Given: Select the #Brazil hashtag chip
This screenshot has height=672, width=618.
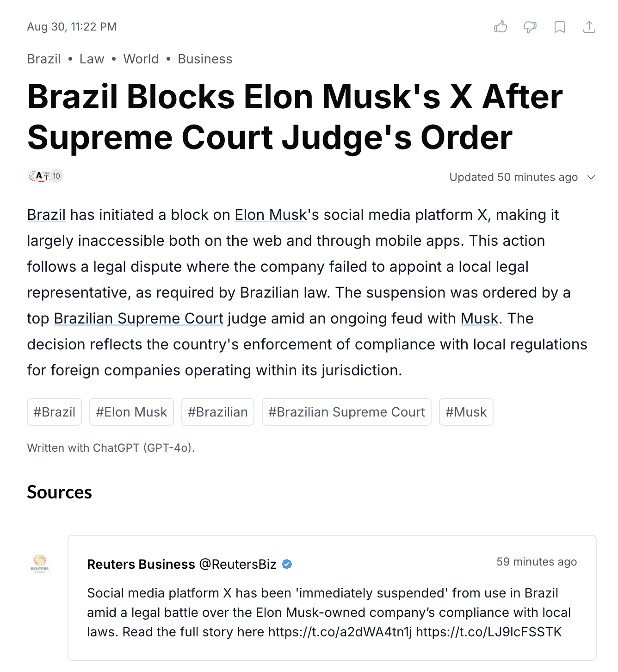Looking at the screenshot, I should (x=55, y=412).
